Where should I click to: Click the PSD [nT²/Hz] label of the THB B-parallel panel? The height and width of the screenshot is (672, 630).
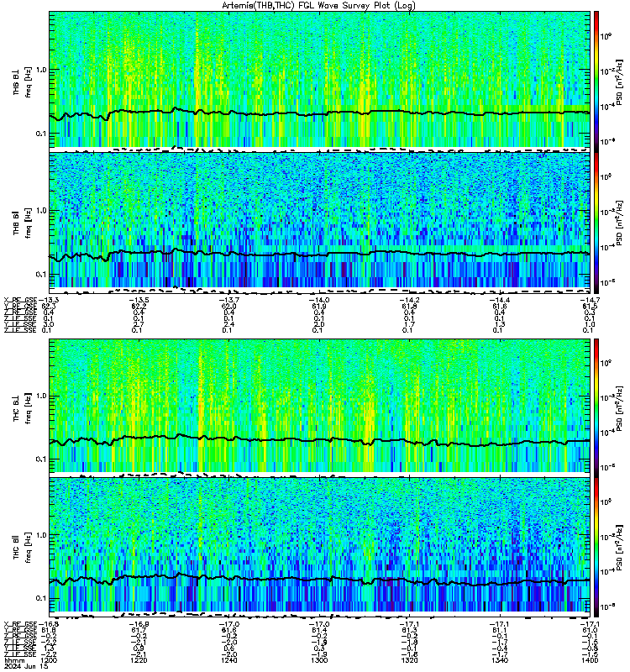(619, 223)
